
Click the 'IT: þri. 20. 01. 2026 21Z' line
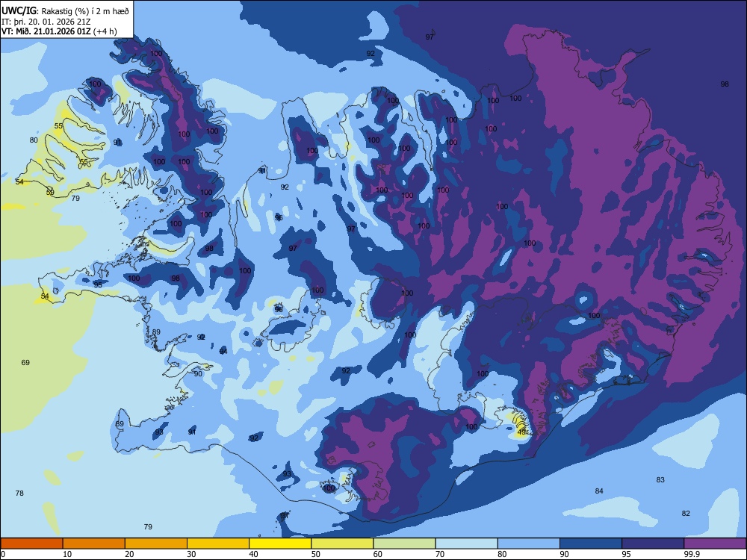coord(46,22)
